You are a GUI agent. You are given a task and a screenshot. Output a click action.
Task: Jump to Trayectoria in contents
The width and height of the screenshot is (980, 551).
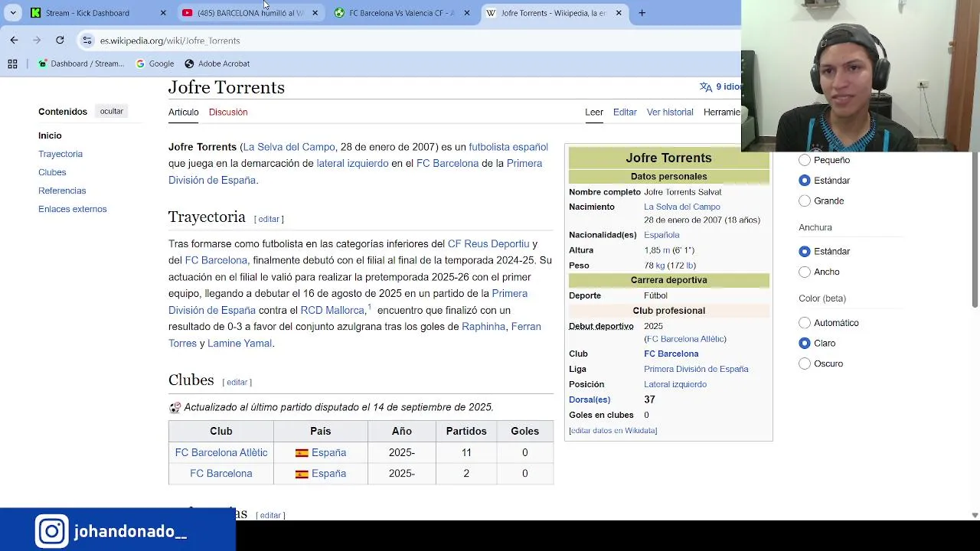click(60, 154)
